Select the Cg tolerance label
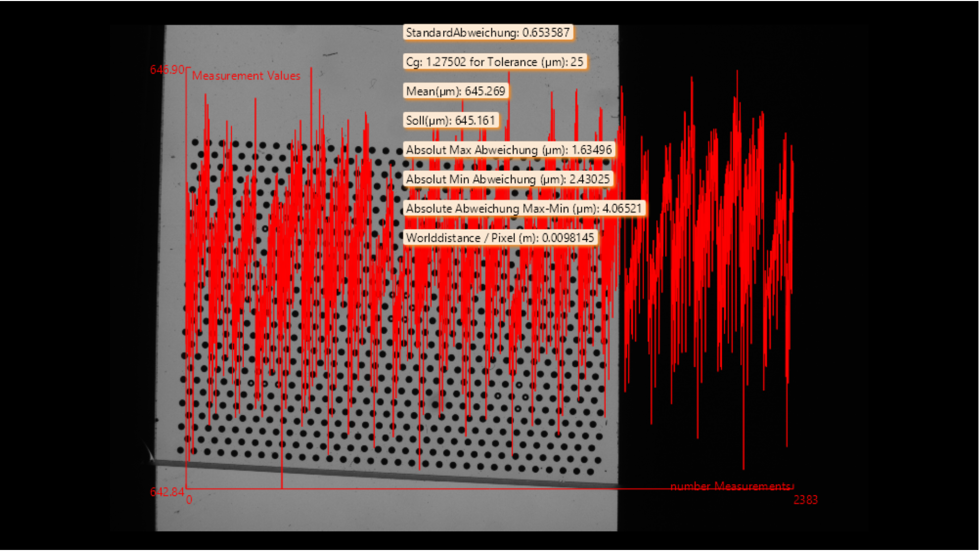 tap(494, 62)
